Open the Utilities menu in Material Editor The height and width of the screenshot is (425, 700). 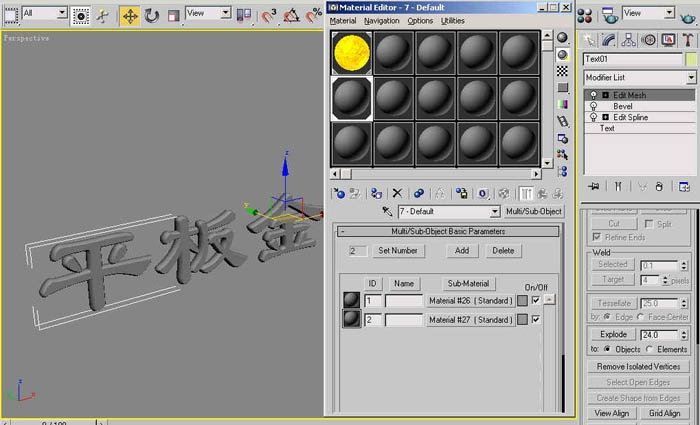pos(453,21)
